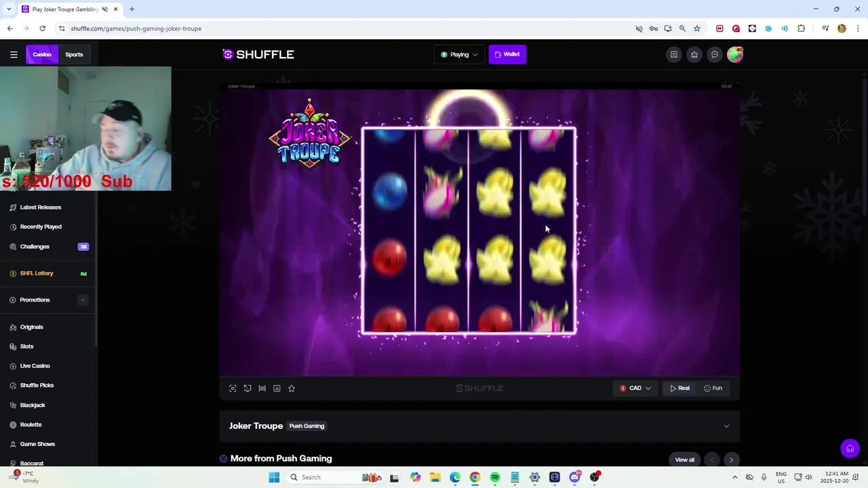The height and width of the screenshot is (488, 868).
Task: View all Push Gaming games
Action: (685, 460)
